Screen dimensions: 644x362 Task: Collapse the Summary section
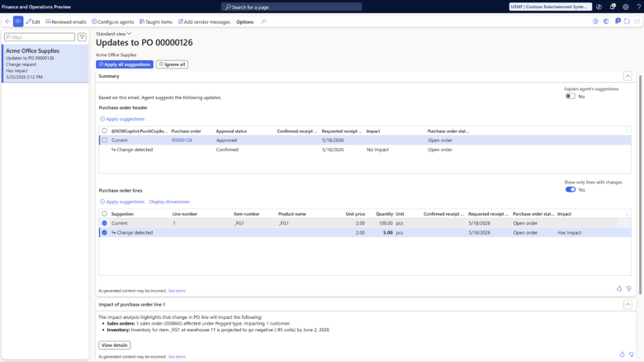[x=627, y=76]
